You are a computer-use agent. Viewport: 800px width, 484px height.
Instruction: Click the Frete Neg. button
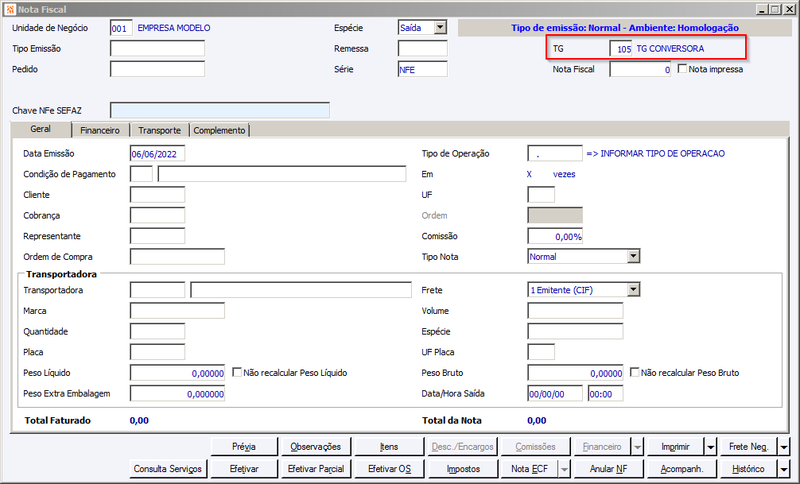748,447
